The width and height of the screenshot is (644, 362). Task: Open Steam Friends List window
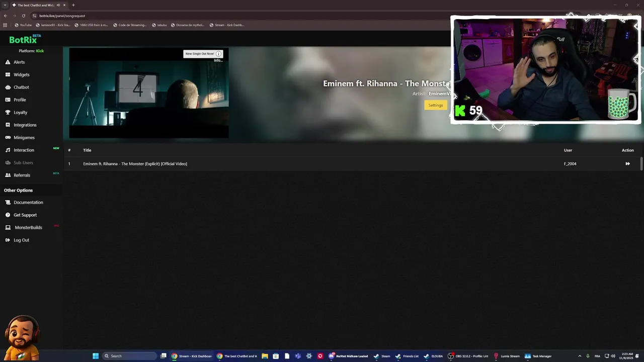407,356
